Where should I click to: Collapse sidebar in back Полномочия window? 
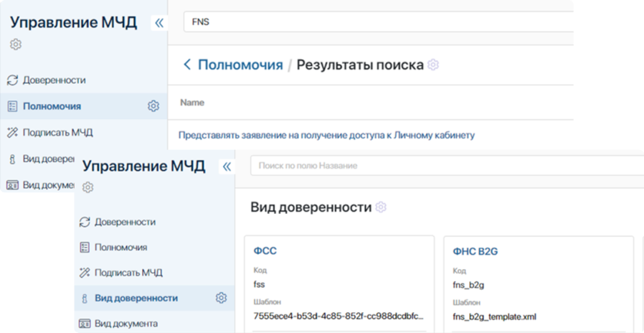(x=159, y=23)
